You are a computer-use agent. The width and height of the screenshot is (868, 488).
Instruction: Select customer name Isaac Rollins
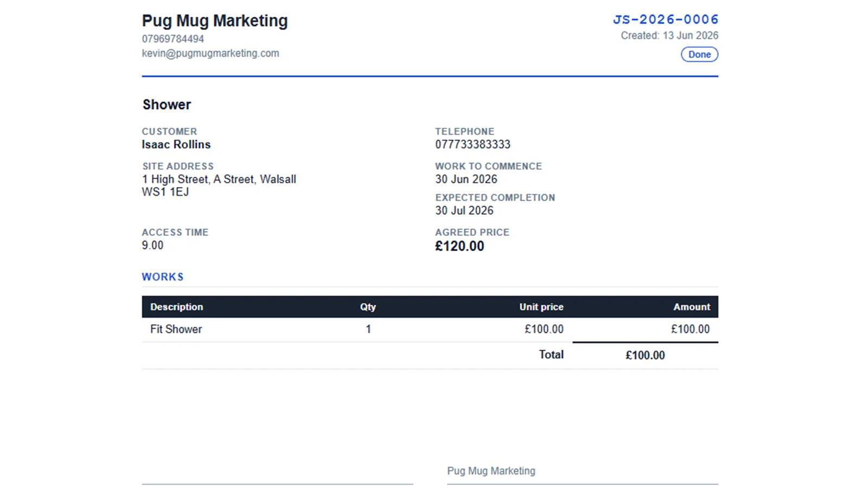tap(176, 144)
